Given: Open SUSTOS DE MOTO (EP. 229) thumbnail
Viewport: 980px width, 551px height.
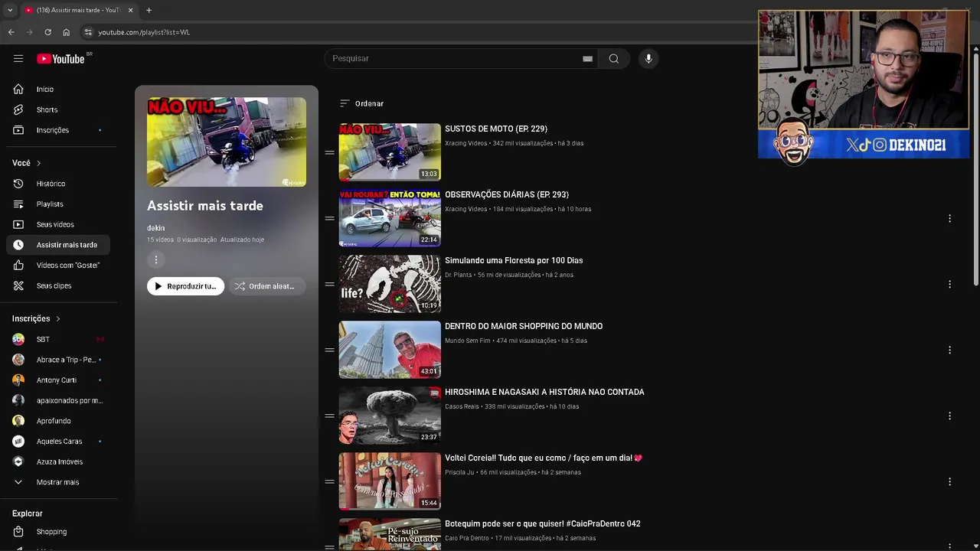Looking at the screenshot, I should (390, 152).
